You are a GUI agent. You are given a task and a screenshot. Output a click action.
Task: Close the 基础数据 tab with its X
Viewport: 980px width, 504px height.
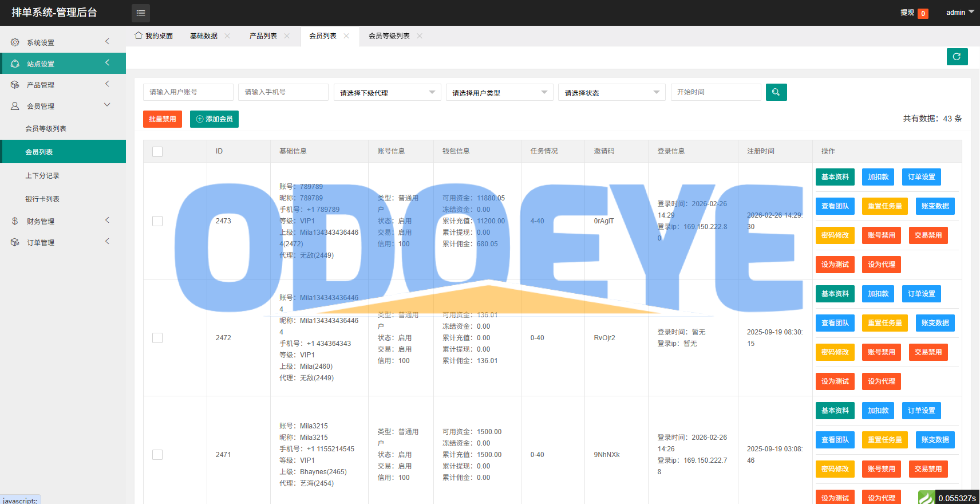[x=227, y=36]
